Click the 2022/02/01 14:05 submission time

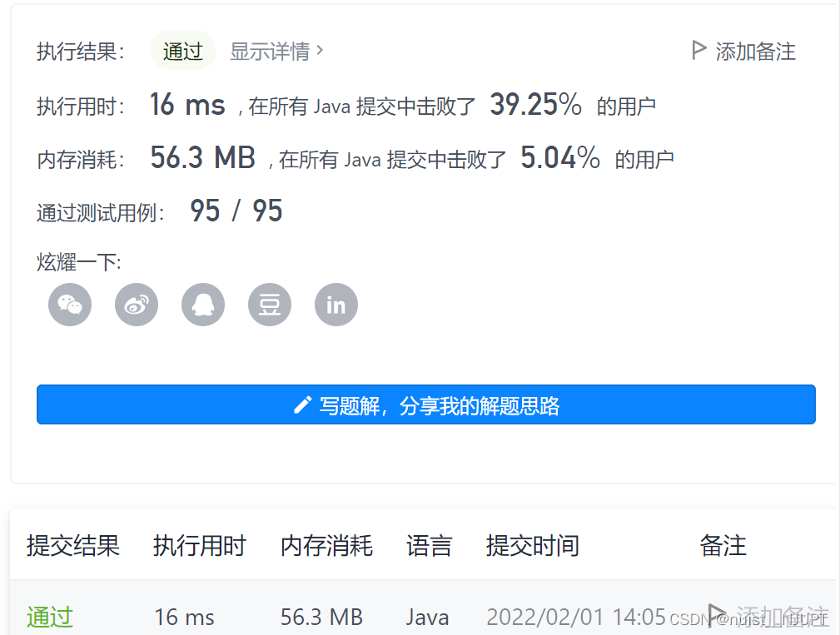point(575,618)
